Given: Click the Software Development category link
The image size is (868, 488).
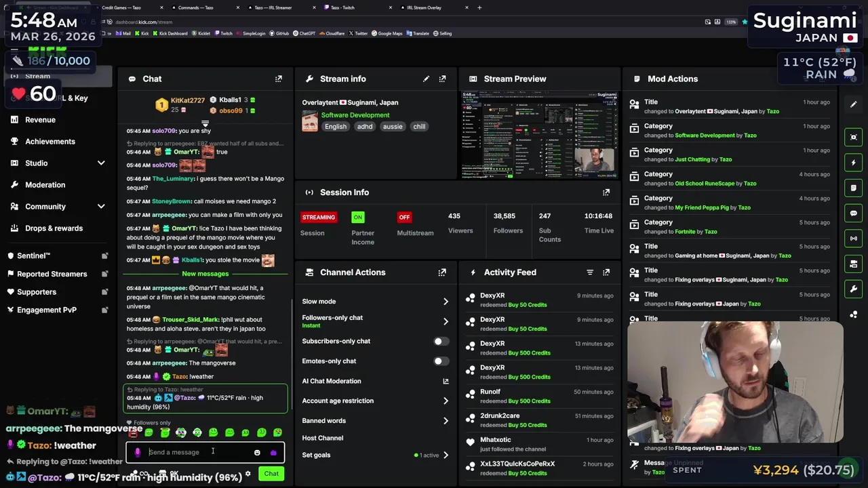Looking at the screenshot, I should coord(355,115).
